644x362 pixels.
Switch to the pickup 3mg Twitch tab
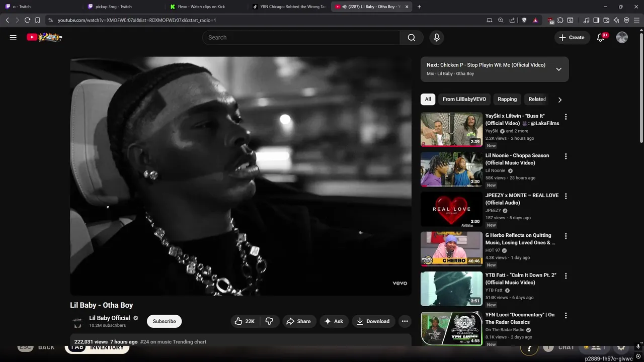click(x=123, y=7)
